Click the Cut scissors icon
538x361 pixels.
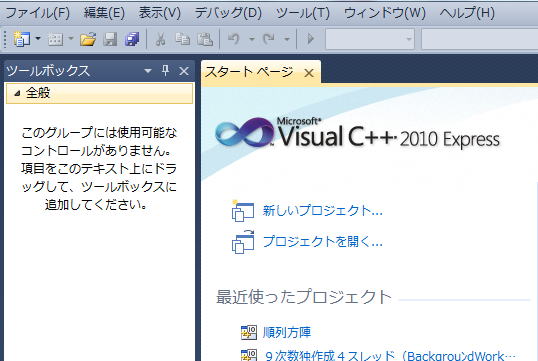tap(161, 39)
